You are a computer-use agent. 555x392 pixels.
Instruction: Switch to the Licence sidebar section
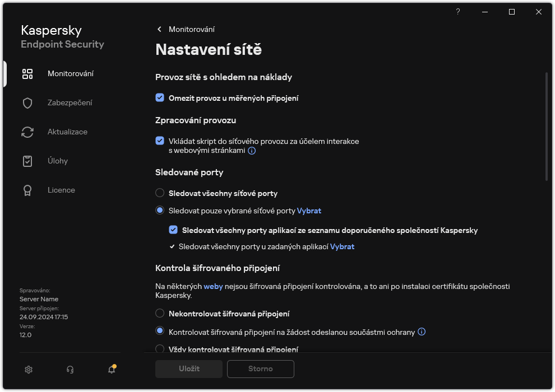tap(61, 190)
